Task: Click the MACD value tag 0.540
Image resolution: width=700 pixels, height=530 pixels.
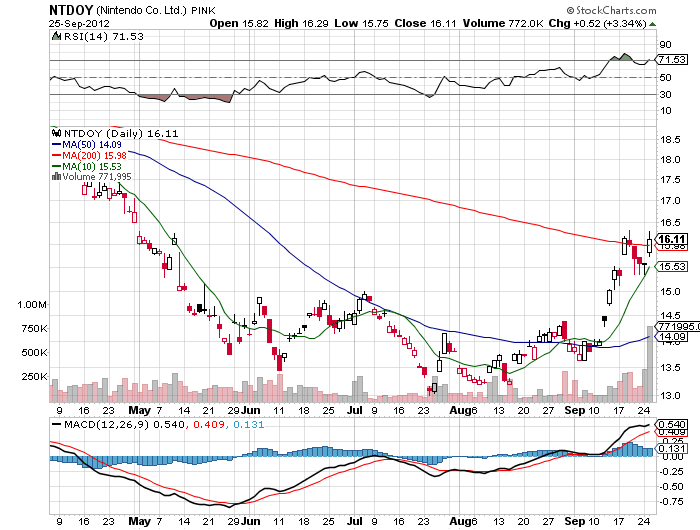Action: (671, 424)
